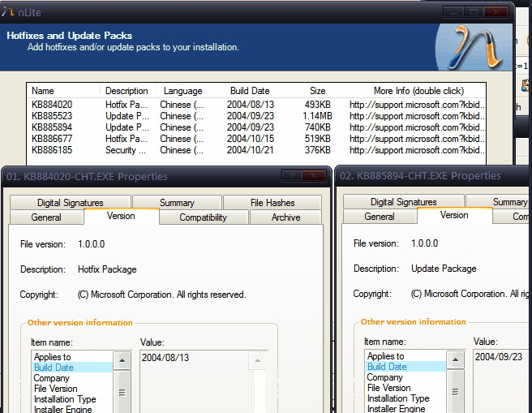This screenshot has height=413, width=532.
Task: Open Digital Signatures tab in KB884020 Properties
Action: (x=71, y=202)
